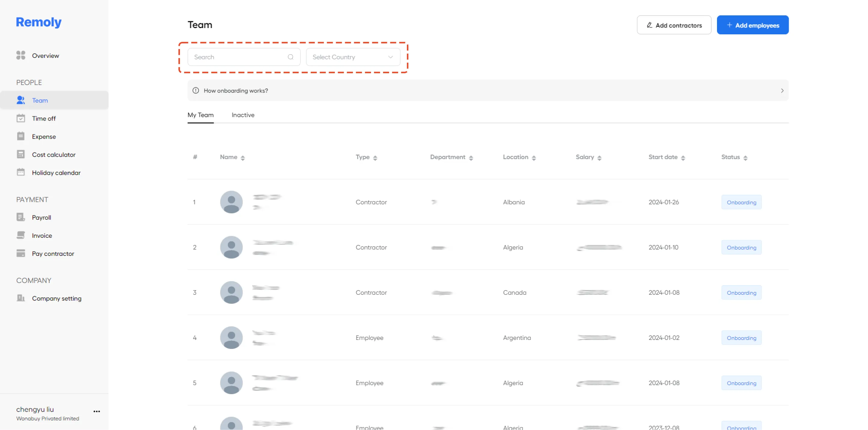Open the three-dot menu beside chengyu liu
Viewport: 868px width, 430px height.
pyautogui.click(x=97, y=411)
